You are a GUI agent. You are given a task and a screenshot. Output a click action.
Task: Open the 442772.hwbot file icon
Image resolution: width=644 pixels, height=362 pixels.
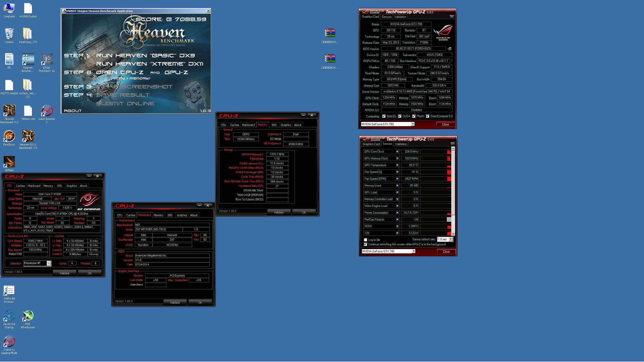(x=9, y=87)
